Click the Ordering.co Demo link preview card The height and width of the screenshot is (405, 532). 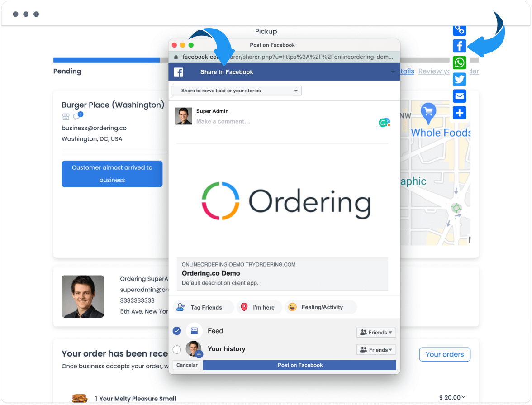point(282,274)
